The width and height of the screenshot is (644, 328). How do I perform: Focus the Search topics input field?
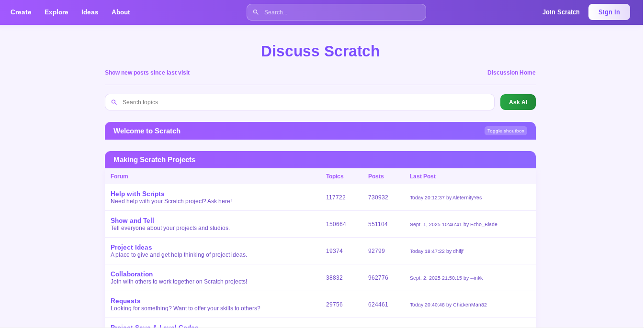coord(306,102)
